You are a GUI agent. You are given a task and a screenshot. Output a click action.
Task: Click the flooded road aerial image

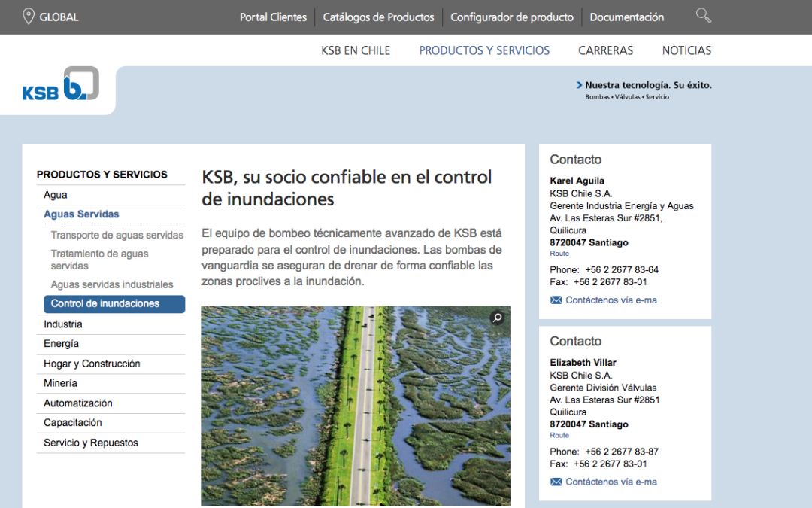[356, 406]
